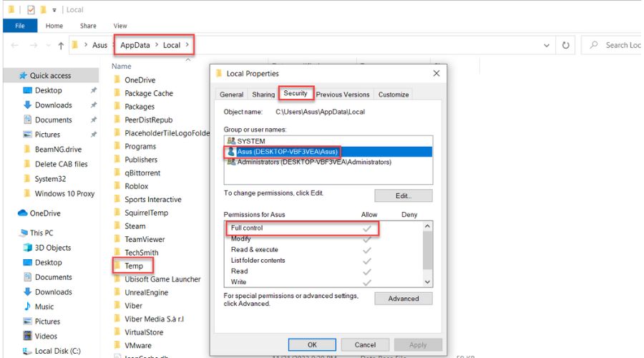Expand the chevron after Local in breadcrumb

(x=187, y=45)
